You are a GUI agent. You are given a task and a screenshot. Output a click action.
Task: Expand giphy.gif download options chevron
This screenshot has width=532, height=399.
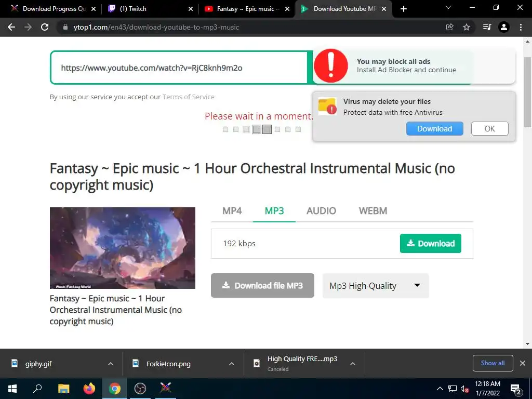[111, 364]
